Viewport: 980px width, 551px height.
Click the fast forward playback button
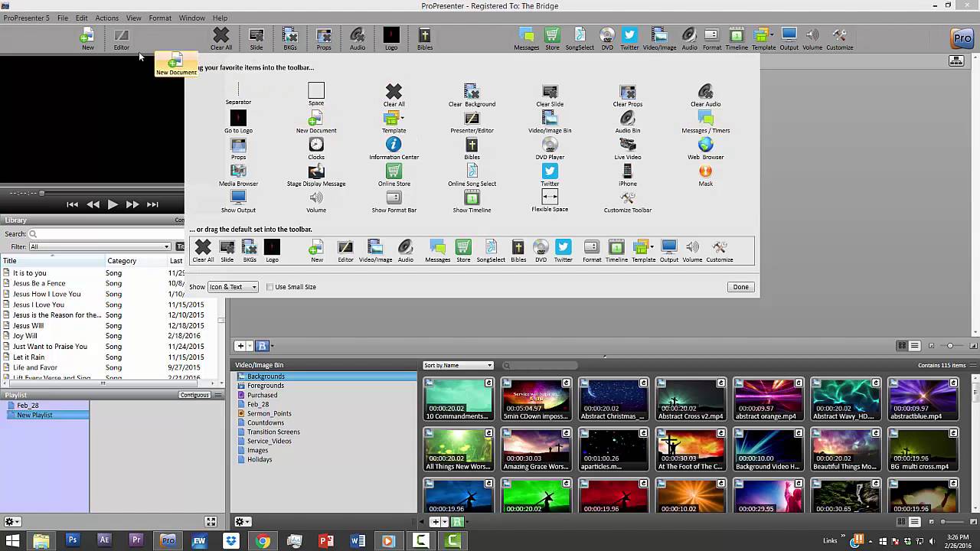[132, 204]
